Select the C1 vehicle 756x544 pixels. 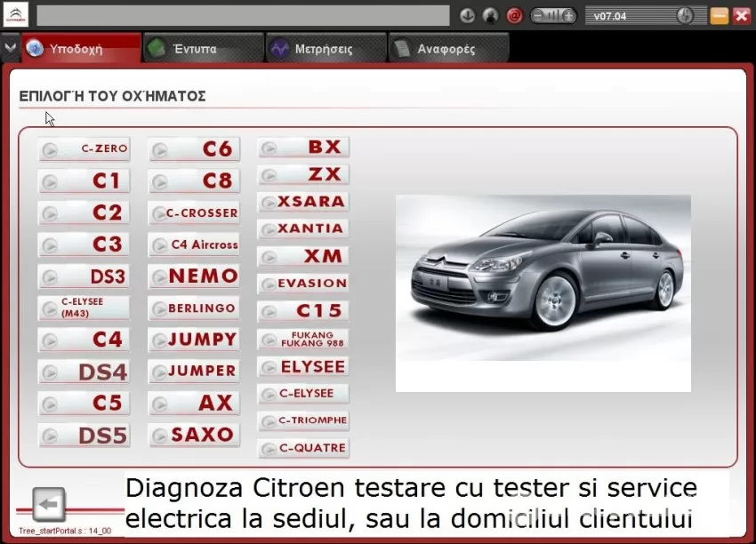tap(84, 180)
